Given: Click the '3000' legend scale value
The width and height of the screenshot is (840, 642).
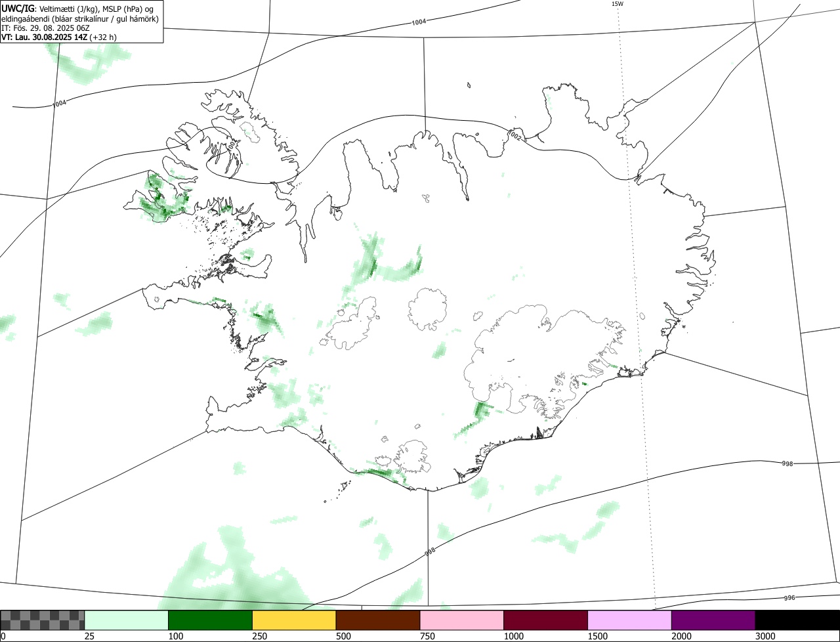Looking at the screenshot, I should click(765, 636).
